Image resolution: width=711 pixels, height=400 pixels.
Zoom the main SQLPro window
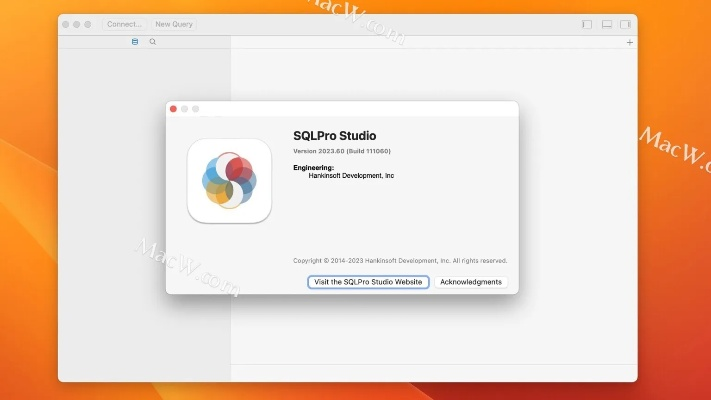click(x=87, y=24)
